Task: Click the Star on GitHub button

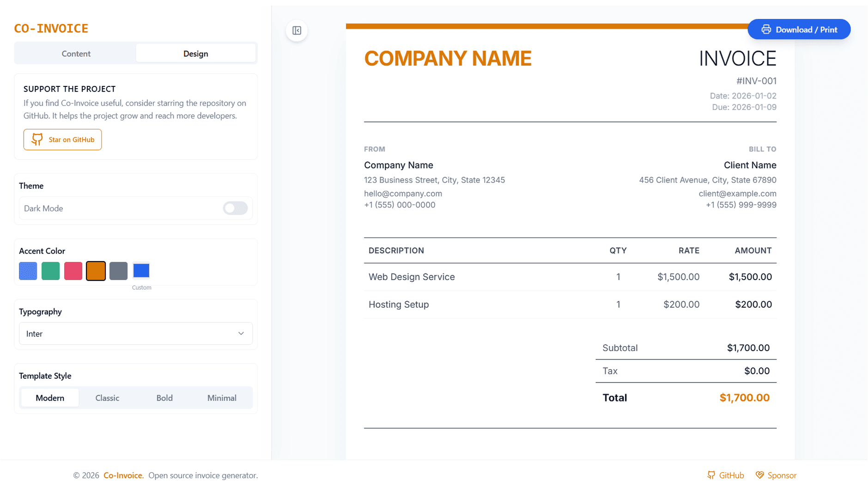Action: pyautogui.click(x=62, y=140)
